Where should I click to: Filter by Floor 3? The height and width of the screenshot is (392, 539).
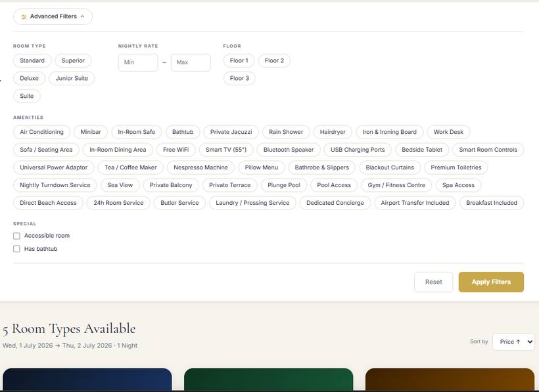click(x=239, y=78)
